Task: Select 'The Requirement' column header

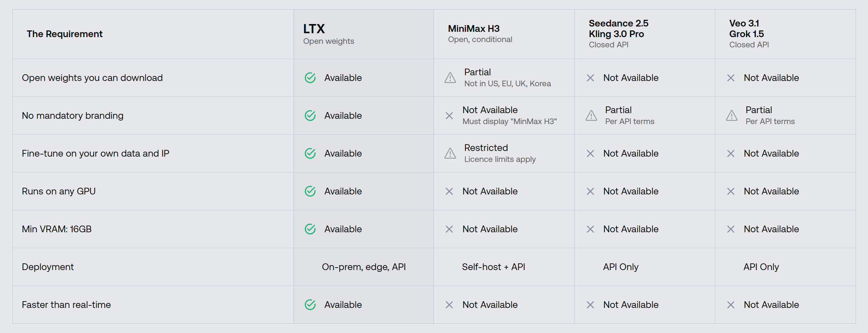Action: (x=65, y=34)
